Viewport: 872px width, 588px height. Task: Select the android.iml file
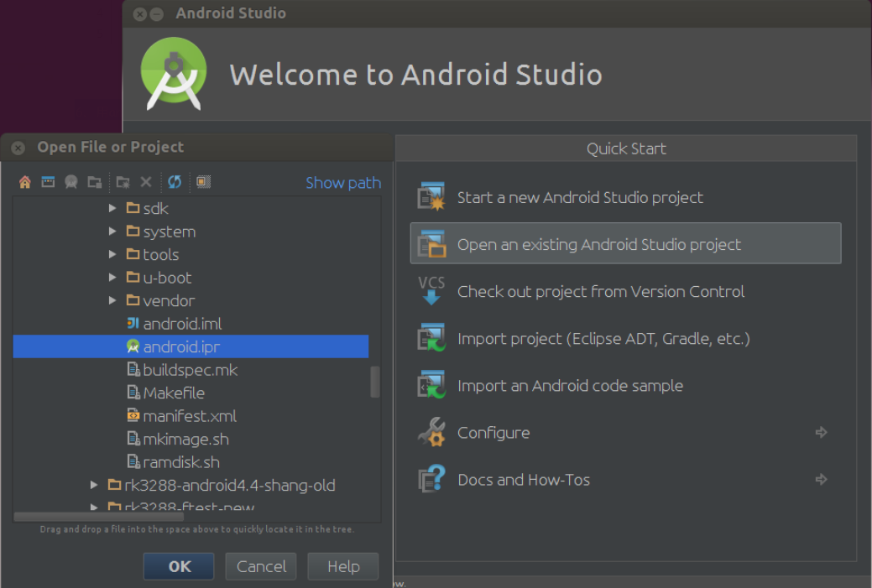coord(182,324)
